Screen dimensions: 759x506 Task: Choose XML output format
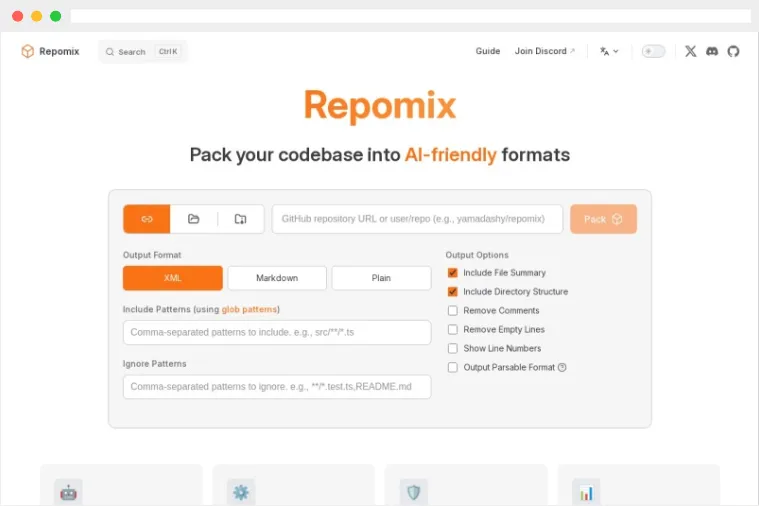tap(173, 278)
